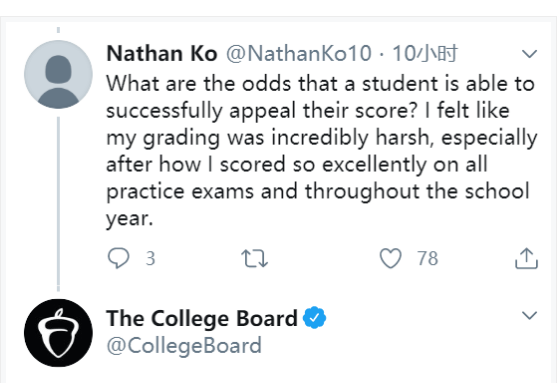The height and width of the screenshot is (383, 560).
Task: Open The College Board acorn logo avatar
Action: (58, 333)
